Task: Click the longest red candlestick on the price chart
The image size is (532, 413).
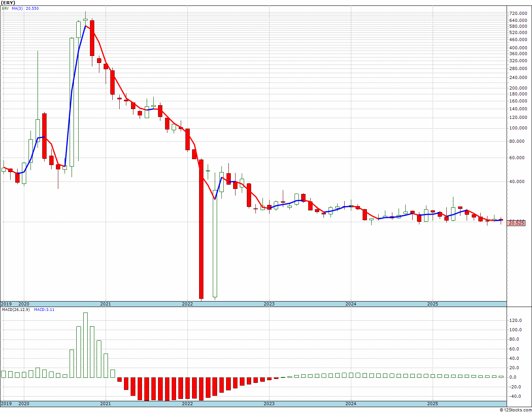Action: pos(201,229)
